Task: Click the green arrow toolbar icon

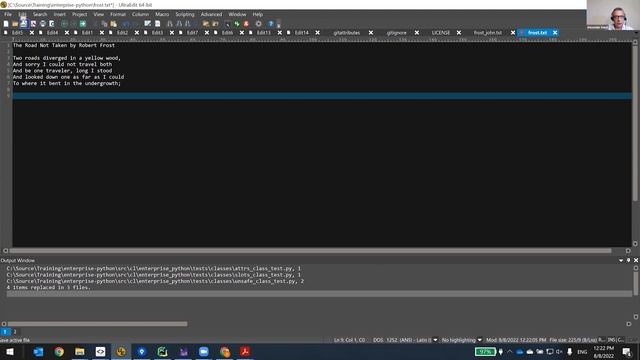Action: pyautogui.click(x=83, y=24)
